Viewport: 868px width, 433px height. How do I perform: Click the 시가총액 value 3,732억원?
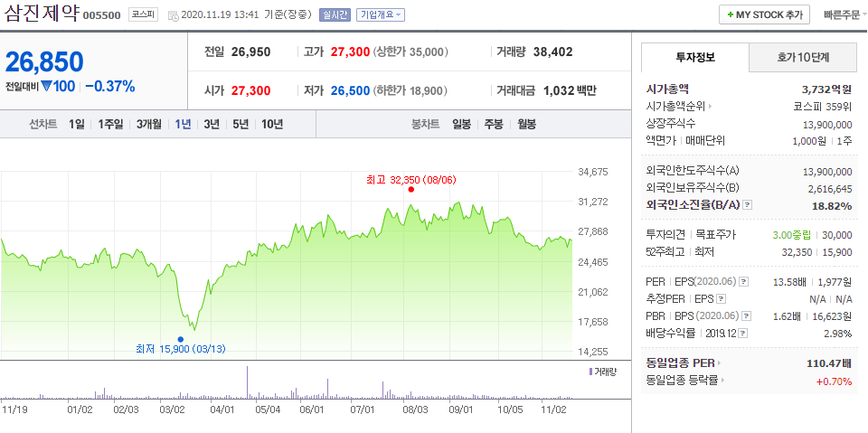coord(826,89)
